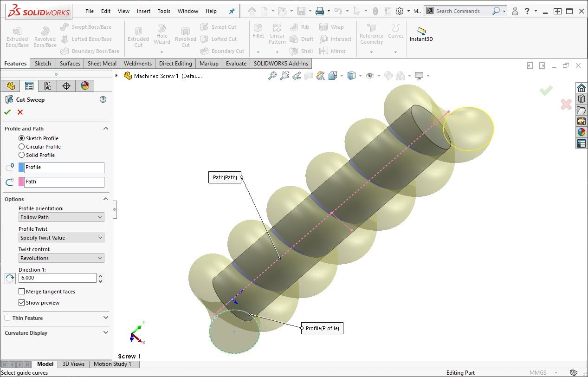Select the Circular Profile radio button
The height and width of the screenshot is (377, 588).
(22, 147)
